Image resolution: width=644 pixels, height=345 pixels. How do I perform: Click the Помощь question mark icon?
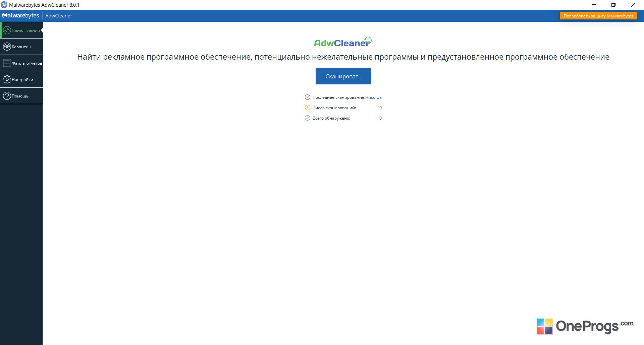[x=7, y=96]
